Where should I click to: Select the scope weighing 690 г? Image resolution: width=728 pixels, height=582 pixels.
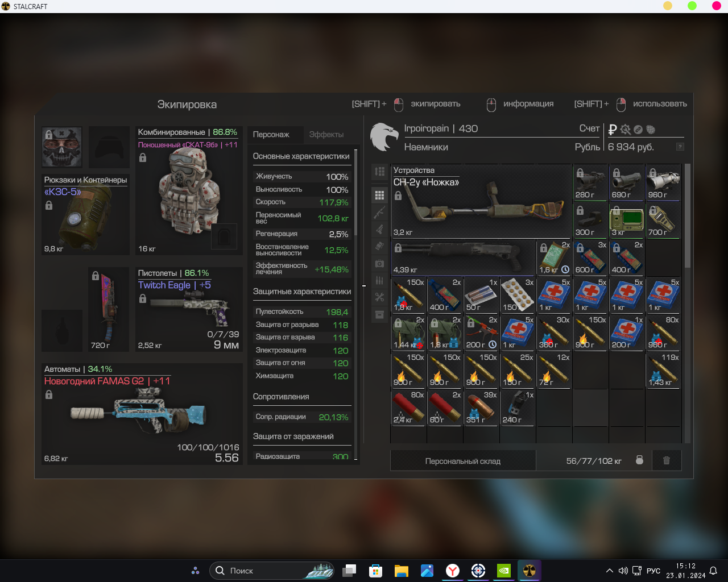pyautogui.click(x=627, y=182)
